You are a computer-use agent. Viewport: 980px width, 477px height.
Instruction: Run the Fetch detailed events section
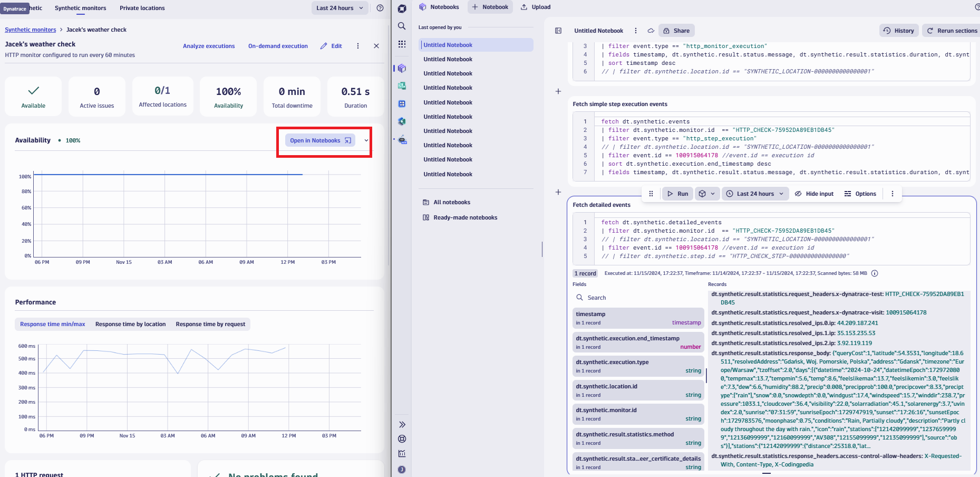pos(677,194)
